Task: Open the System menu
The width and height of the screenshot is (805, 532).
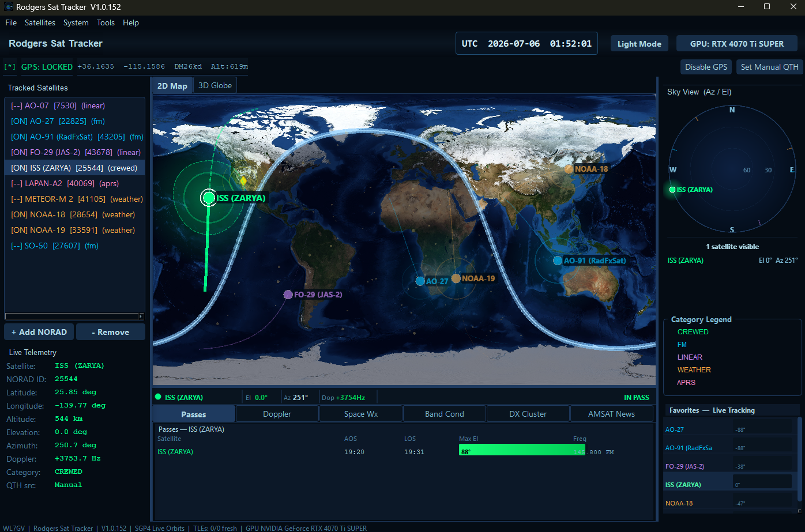Action: click(76, 22)
